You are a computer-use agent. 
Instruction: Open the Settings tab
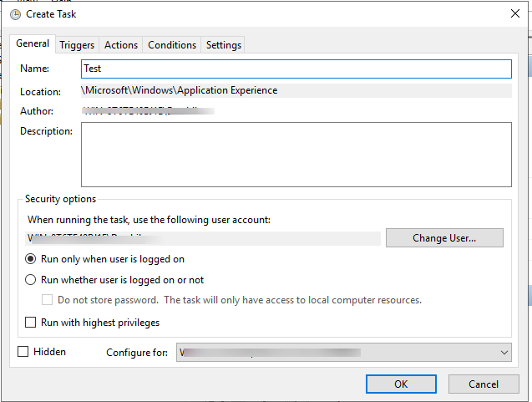pyautogui.click(x=224, y=45)
